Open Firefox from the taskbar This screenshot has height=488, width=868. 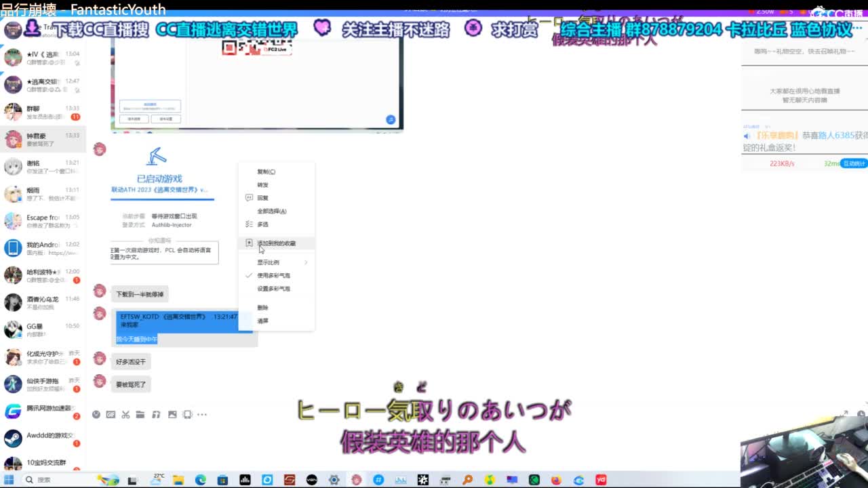(x=556, y=480)
